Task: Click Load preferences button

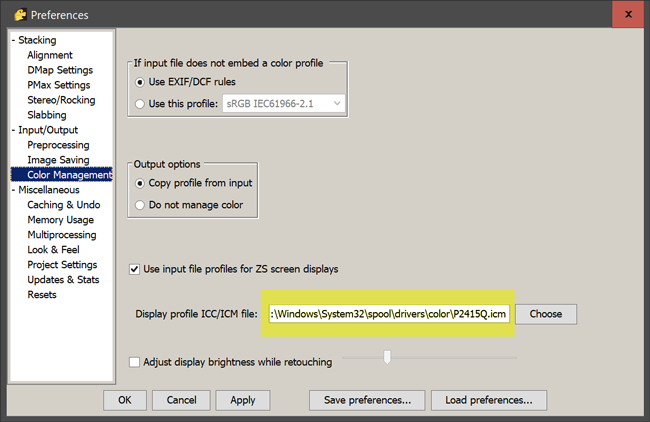Action: coord(489,400)
